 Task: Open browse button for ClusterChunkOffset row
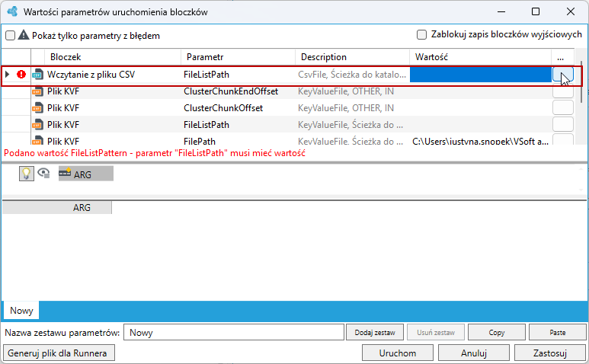pyautogui.click(x=562, y=107)
